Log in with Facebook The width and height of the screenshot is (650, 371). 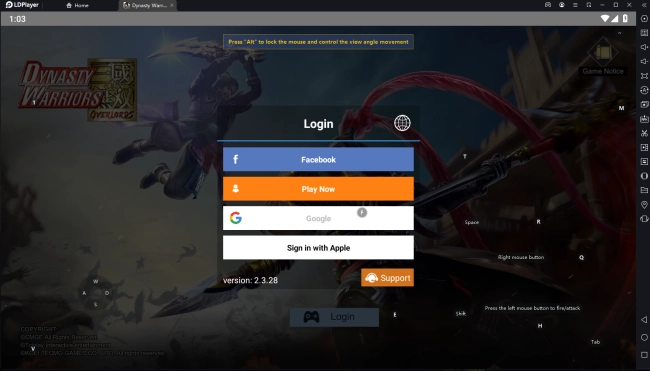(318, 160)
